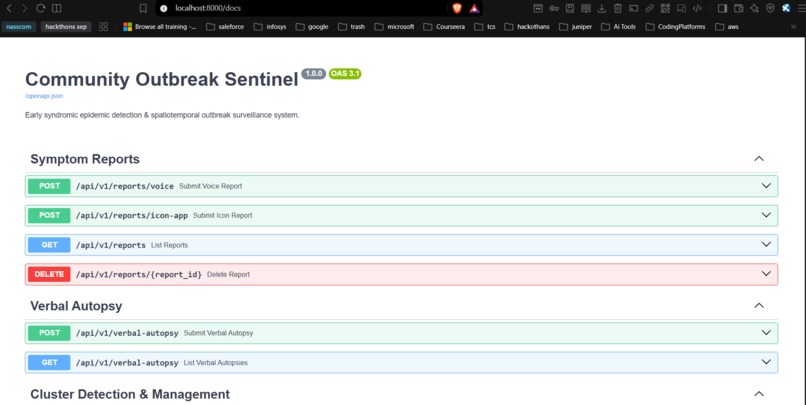Expand POST /api/v1/verbal-autopsy chevron
Image resolution: width=806 pixels, height=405 pixels.
click(766, 333)
